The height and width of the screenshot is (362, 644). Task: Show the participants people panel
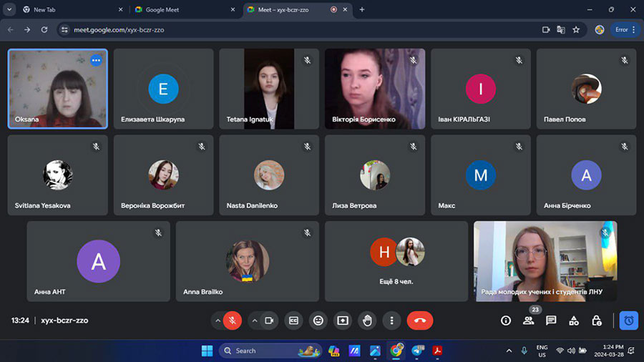tap(529, 321)
